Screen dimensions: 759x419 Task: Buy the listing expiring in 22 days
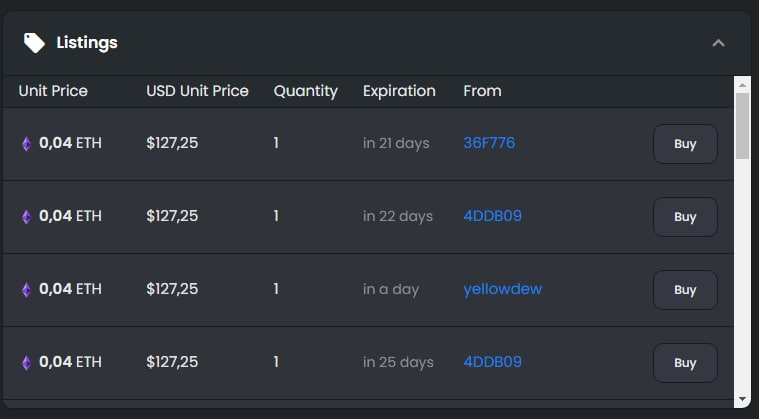(685, 217)
